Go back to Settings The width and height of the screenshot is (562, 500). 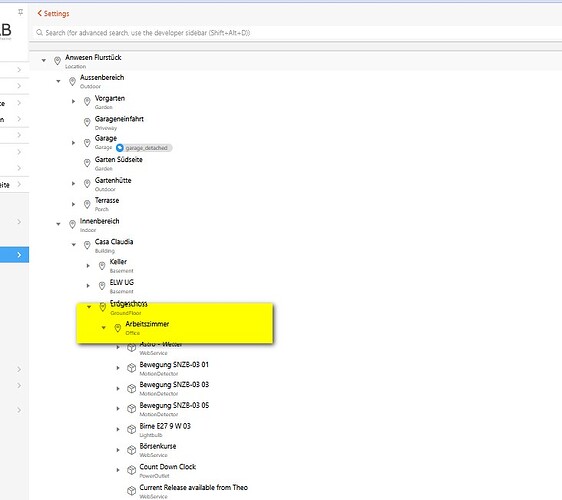pos(53,14)
